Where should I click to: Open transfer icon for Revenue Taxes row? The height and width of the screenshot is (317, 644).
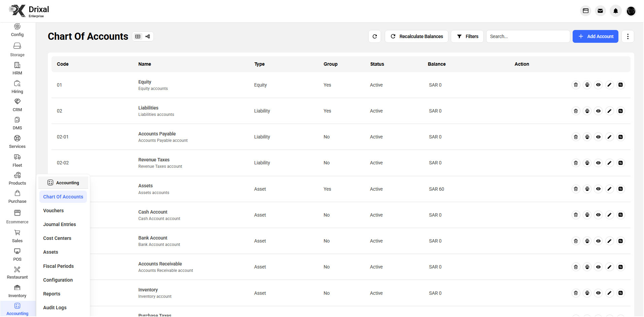click(x=620, y=163)
